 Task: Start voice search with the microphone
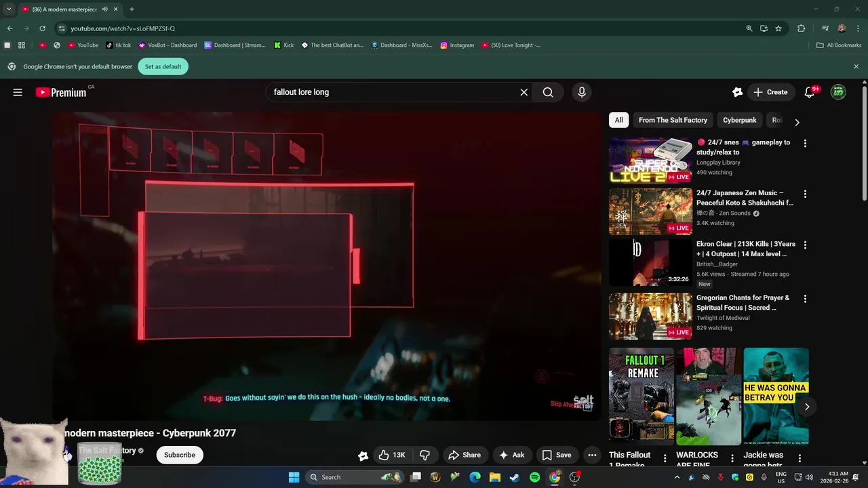(x=581, y=92)
